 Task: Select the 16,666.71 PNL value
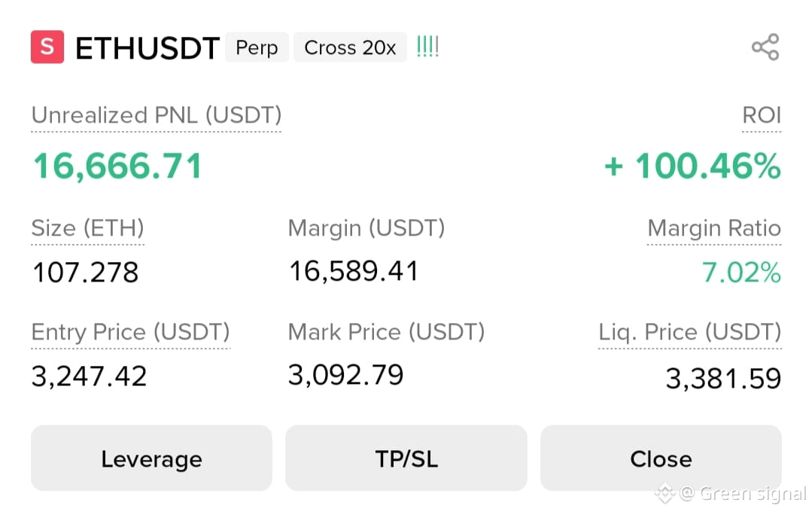click(117, 166)
